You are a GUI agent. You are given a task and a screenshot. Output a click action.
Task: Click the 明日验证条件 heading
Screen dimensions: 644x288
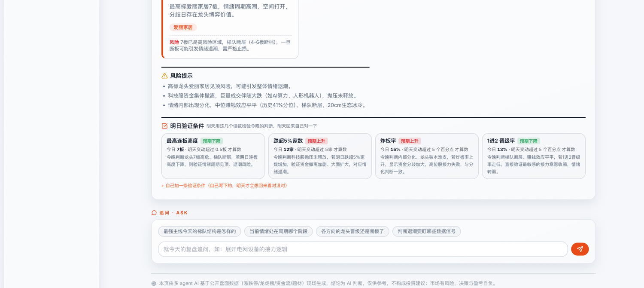pos(187,126)
